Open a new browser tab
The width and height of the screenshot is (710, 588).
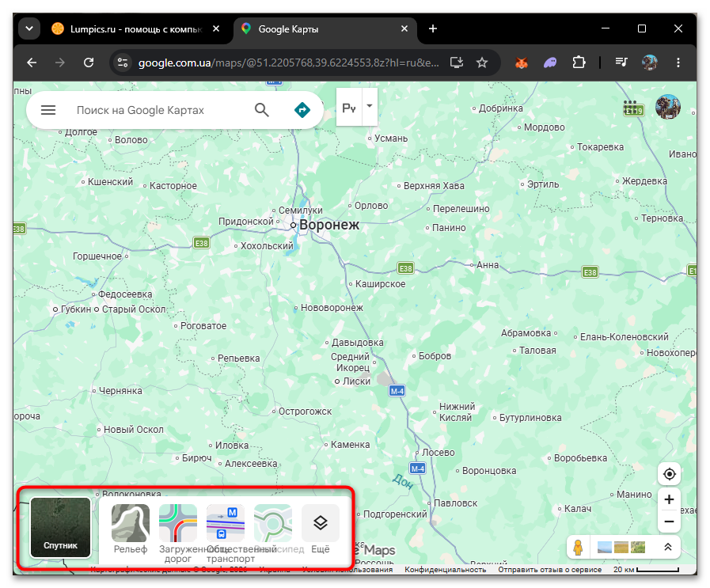[433, 29]
